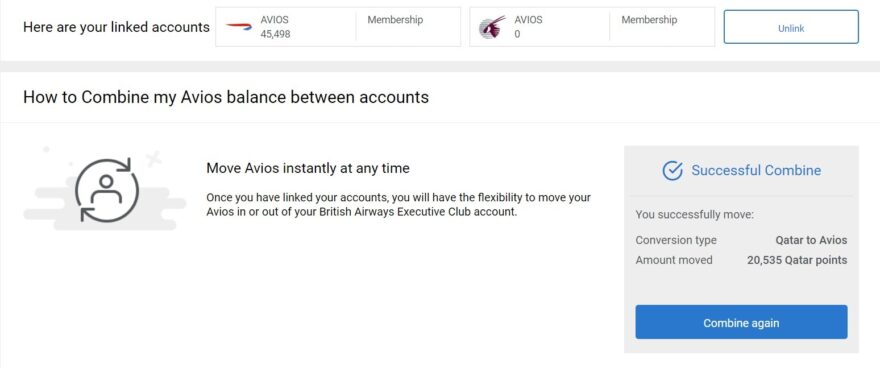The height and width of the screenshot is (368, 880).
Task: Click the British Airways Executive Club paragraph
Action: [398, 205]
